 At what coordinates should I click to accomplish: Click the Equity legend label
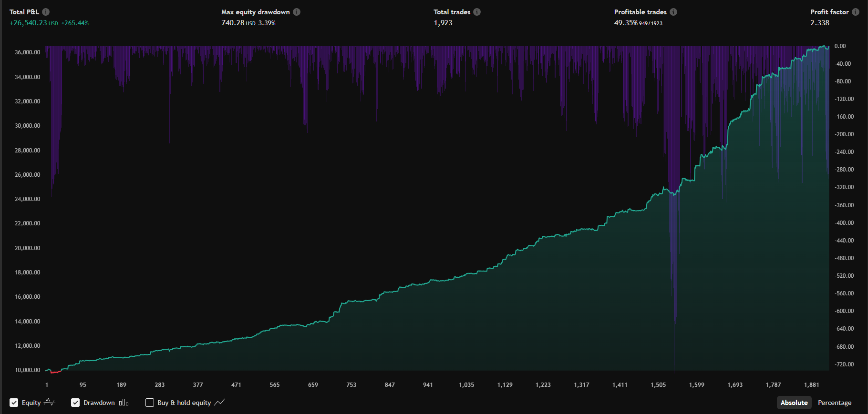[x=31, y=403]
